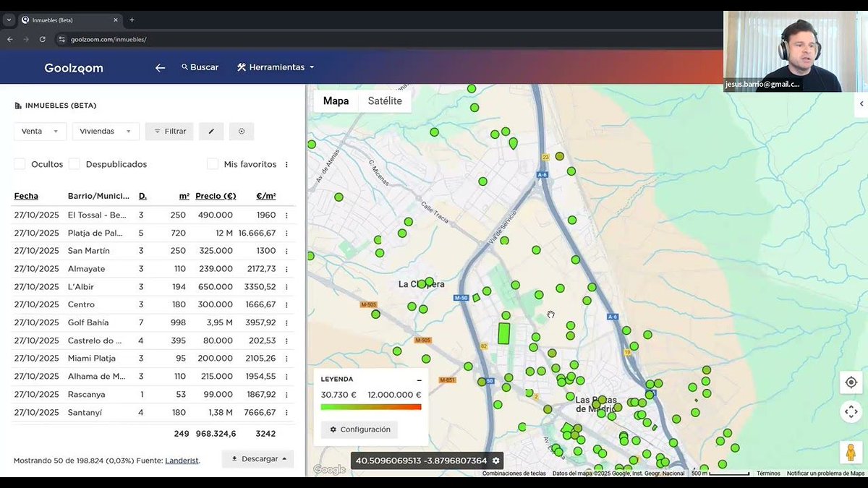The height and width of the screenshot is (488, 868).
Task: Open row menu for Castrelo do listing
Action: (x=286, y=341)
